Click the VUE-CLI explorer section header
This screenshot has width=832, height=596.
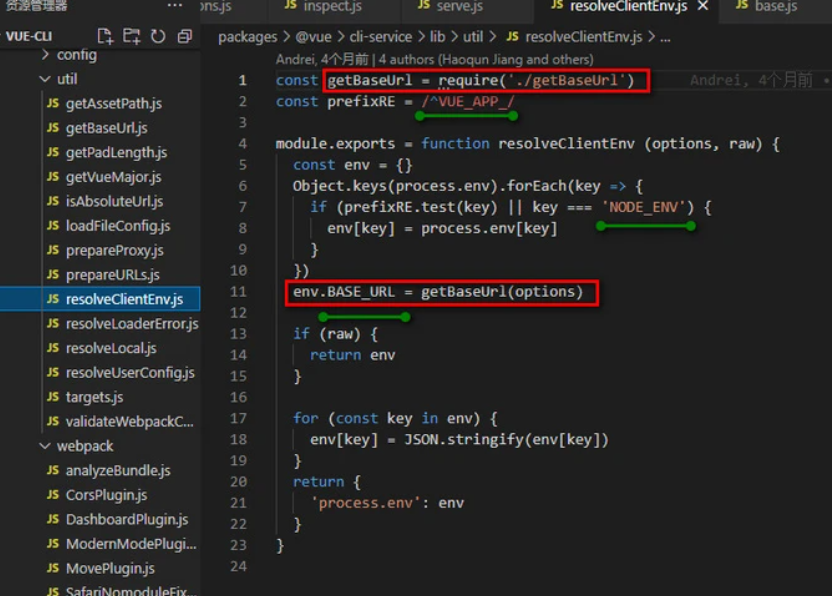[x=29, y=36]
